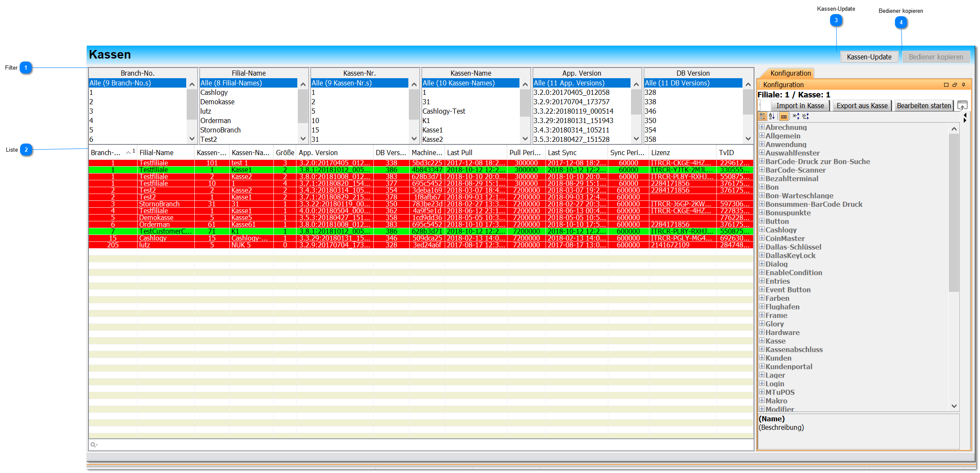This screenshot has height=473, width=980.
Task: Open the Konfiguration tab
Action: 790,73
